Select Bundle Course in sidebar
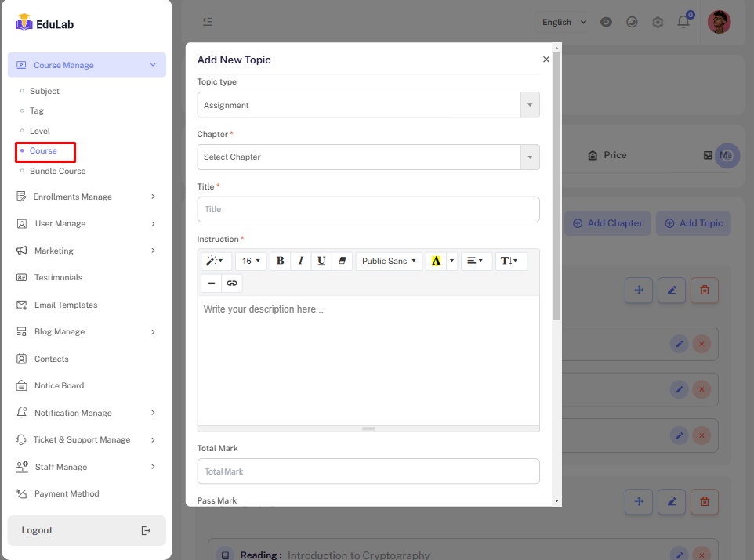 click(x=57, y=171)
